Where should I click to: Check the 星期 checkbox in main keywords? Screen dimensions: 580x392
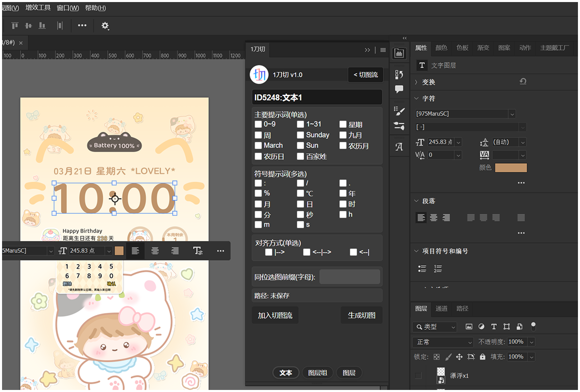[x=343, y=124]
